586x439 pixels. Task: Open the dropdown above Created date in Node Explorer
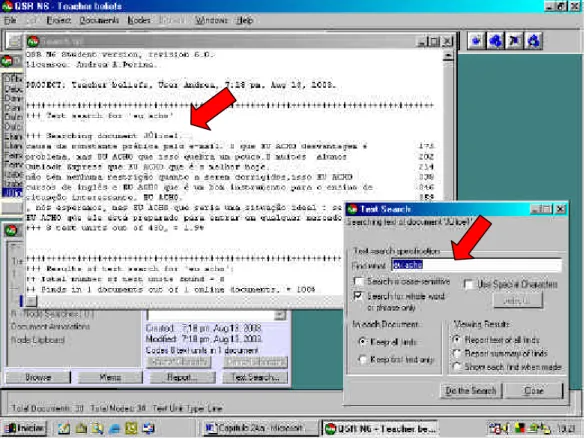click(280, 316)
